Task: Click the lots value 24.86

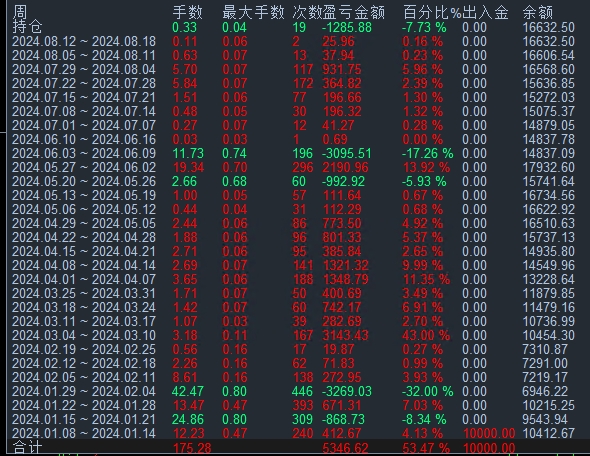Action: pyautogui.click(x=188, y=419)
